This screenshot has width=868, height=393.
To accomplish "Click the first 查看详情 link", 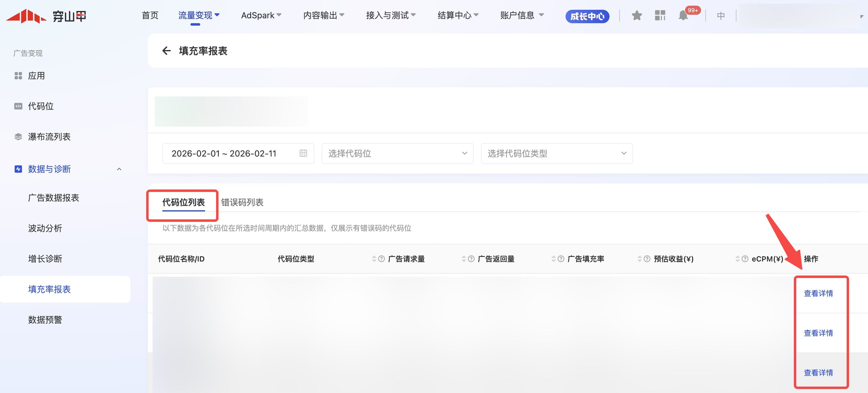I will click(818, 293).
